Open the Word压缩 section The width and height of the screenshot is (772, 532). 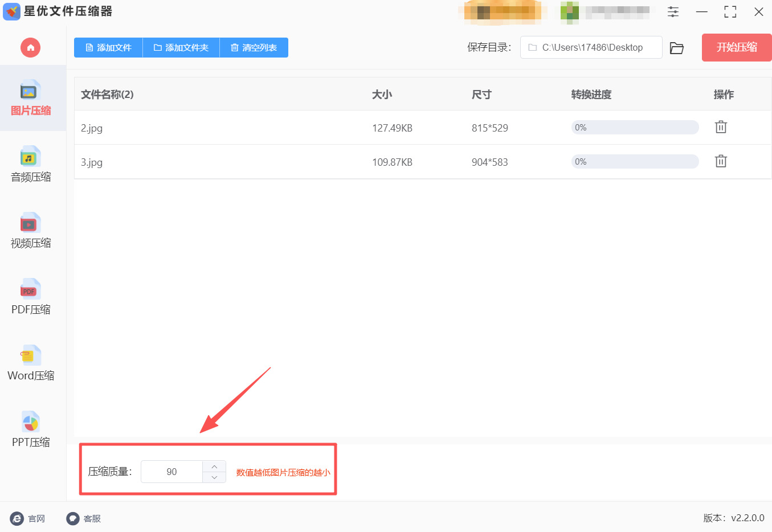click(31, 363)
